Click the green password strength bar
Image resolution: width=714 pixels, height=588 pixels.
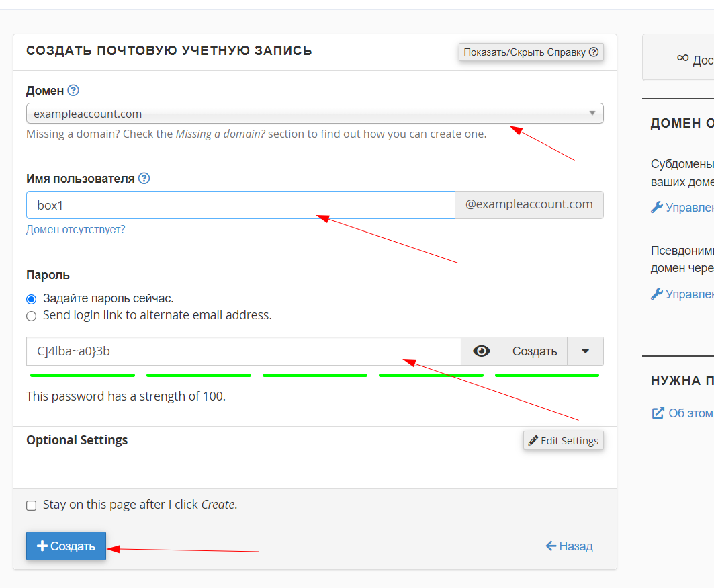[x=314, y=375]
